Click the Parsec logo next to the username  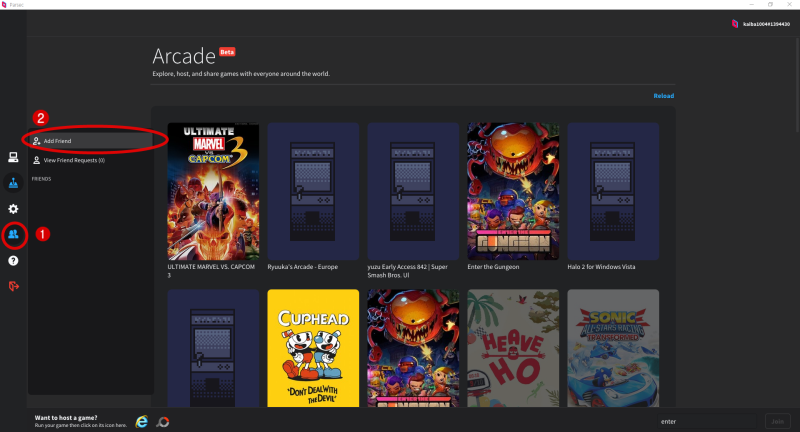[735, 23]
